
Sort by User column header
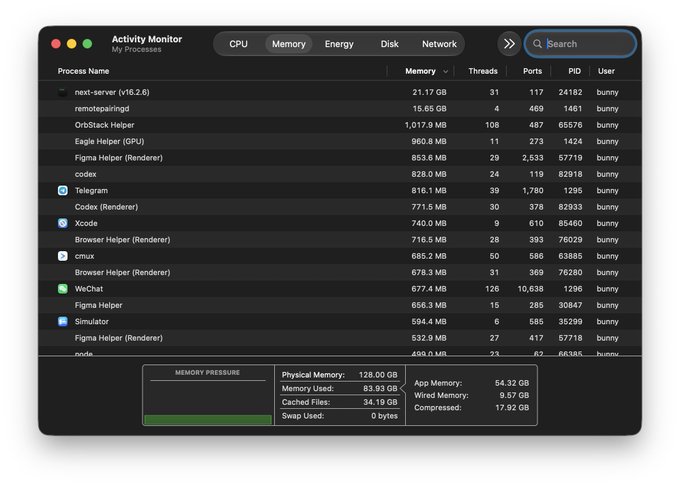pos(606,71)
